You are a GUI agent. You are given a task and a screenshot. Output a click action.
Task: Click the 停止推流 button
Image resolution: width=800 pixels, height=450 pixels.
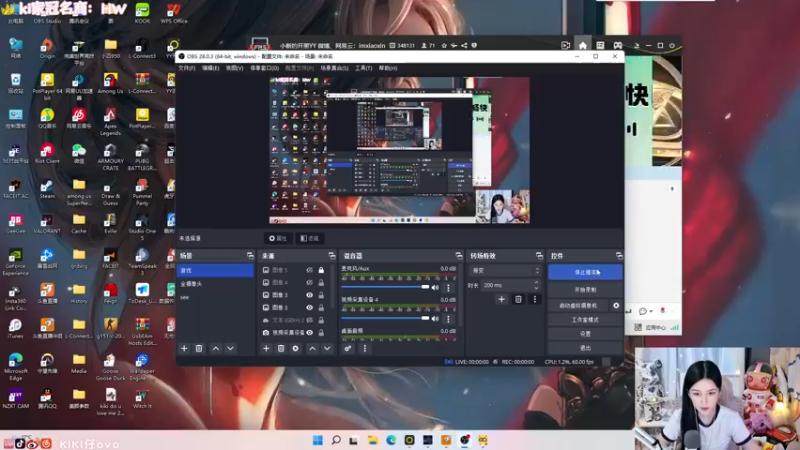pyautogui.click(x=585, y=272)
